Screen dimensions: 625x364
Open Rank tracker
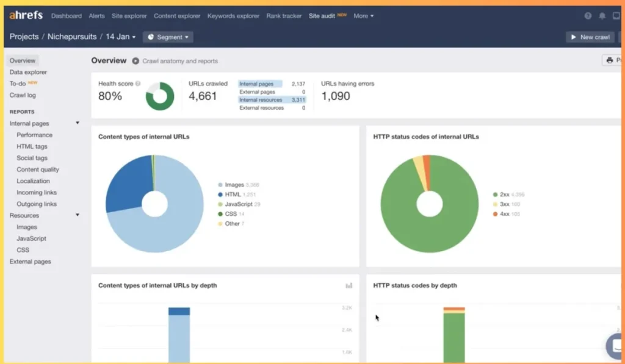click(284, 16)
